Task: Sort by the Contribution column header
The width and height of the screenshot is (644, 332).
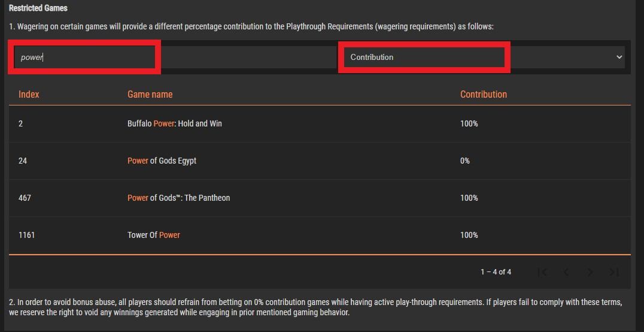Action: 483,94
